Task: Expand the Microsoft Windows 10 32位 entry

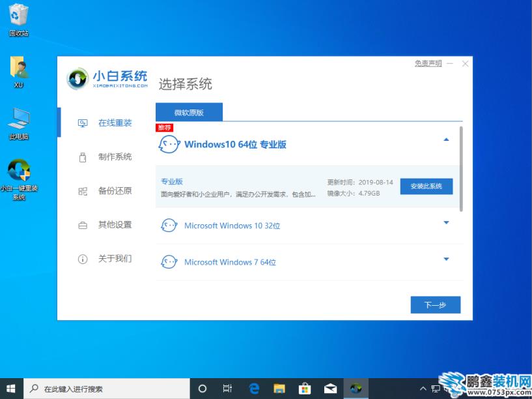Action: coord(446,223)
